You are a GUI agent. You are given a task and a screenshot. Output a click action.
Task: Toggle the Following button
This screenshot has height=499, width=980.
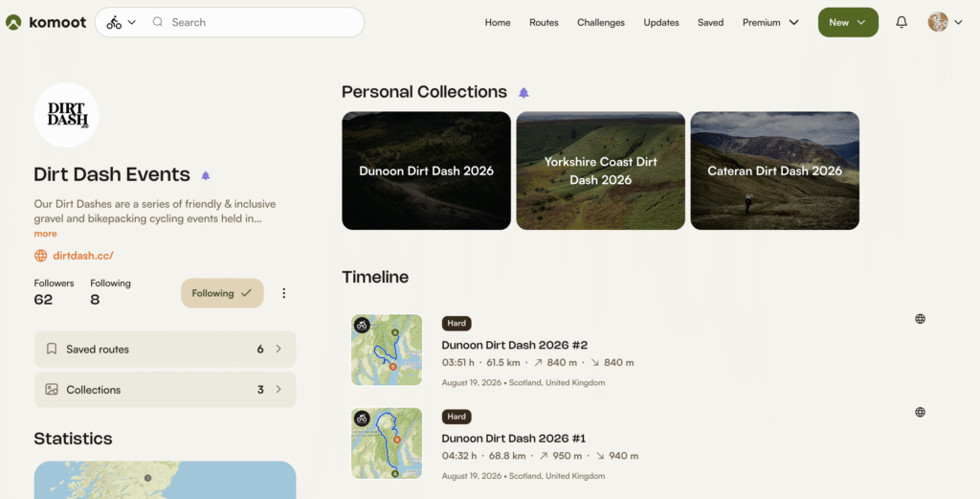222,293
